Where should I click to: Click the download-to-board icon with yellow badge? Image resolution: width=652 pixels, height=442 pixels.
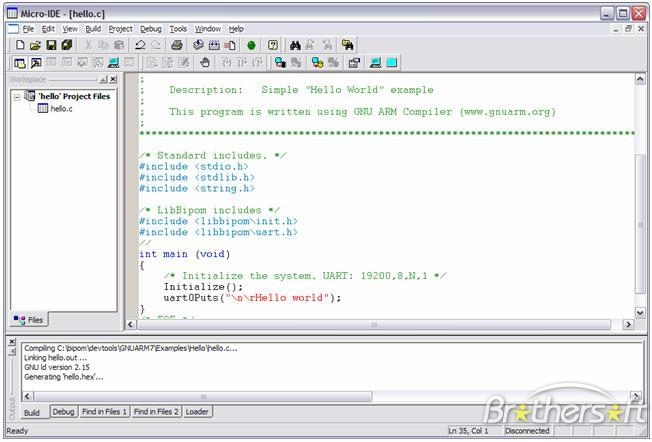click(317, 63)
